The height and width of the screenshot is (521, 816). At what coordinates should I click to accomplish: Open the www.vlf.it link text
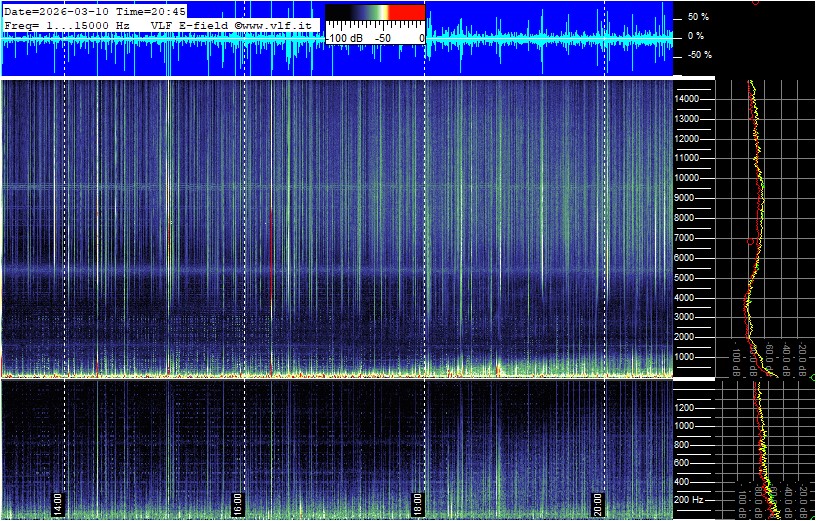point(276,23)
